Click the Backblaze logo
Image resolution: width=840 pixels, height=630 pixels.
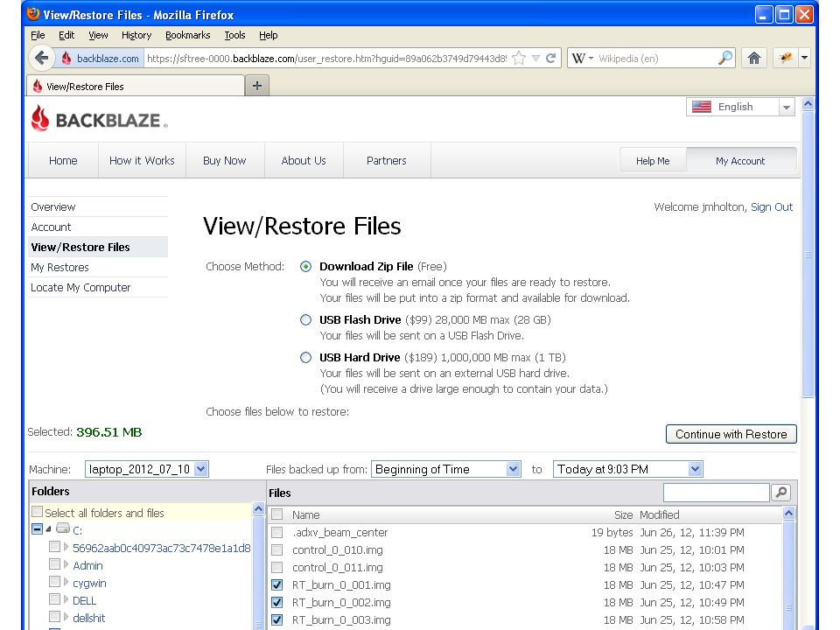click(100, 118)
